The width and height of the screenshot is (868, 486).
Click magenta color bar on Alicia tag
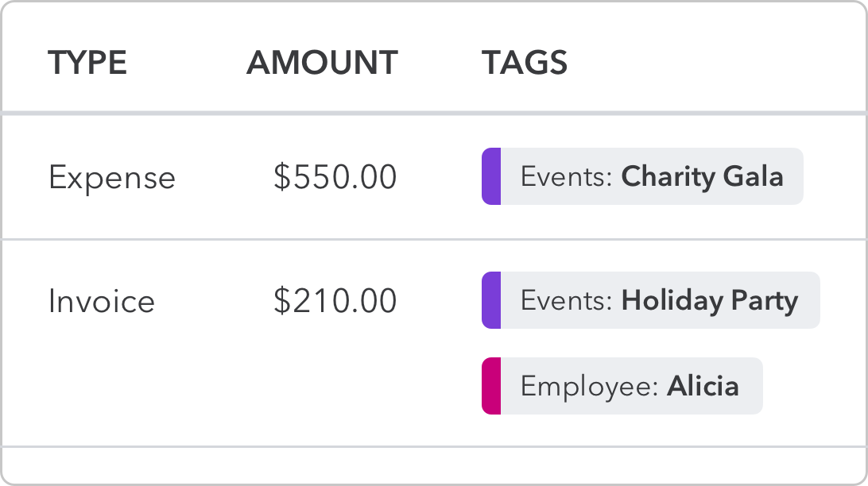pos(491,386)
